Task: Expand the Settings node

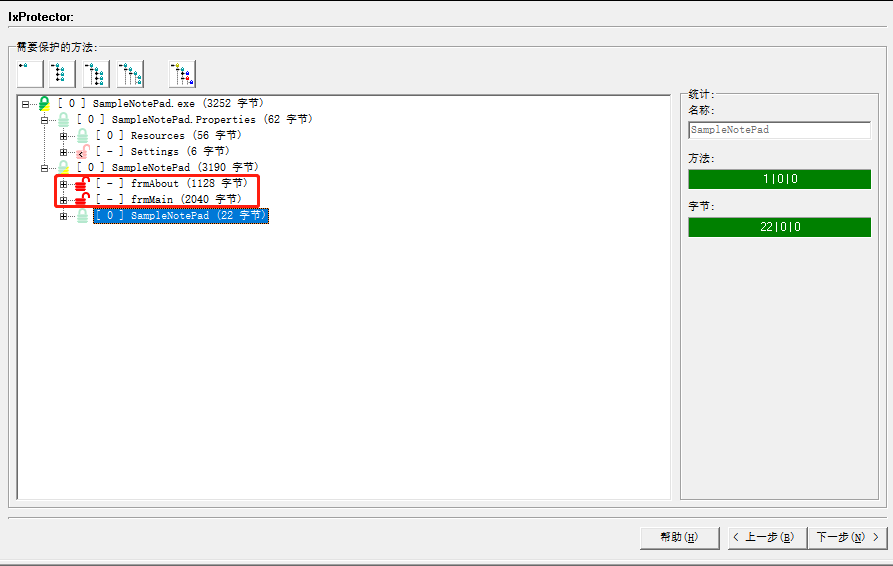Action: coord(63,152)
